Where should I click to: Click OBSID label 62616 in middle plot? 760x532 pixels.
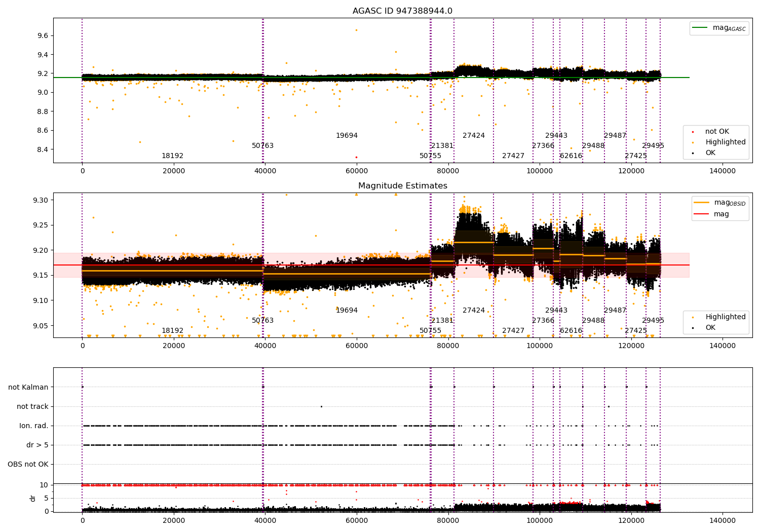[571, 331]
